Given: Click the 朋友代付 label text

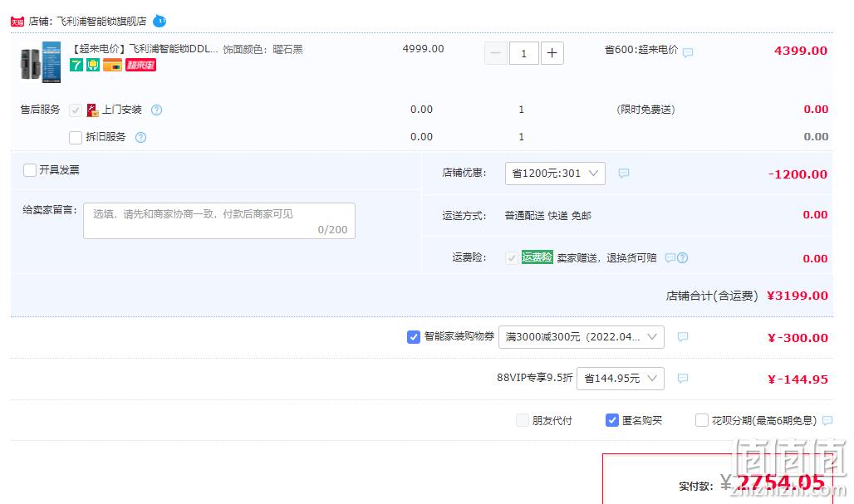Looking at the screenshot, I should (552, 420).
